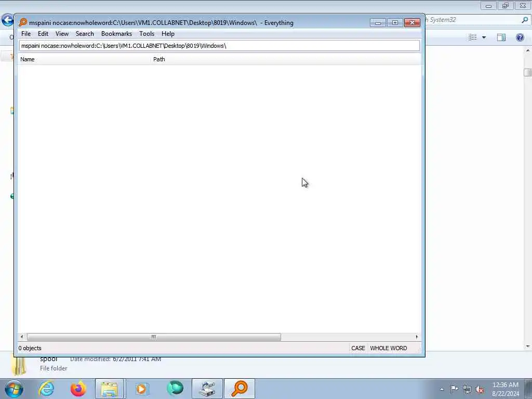Open the Help menu in Everything
The width and height of the screenshot is (532, 399).
tap(168, 34)
